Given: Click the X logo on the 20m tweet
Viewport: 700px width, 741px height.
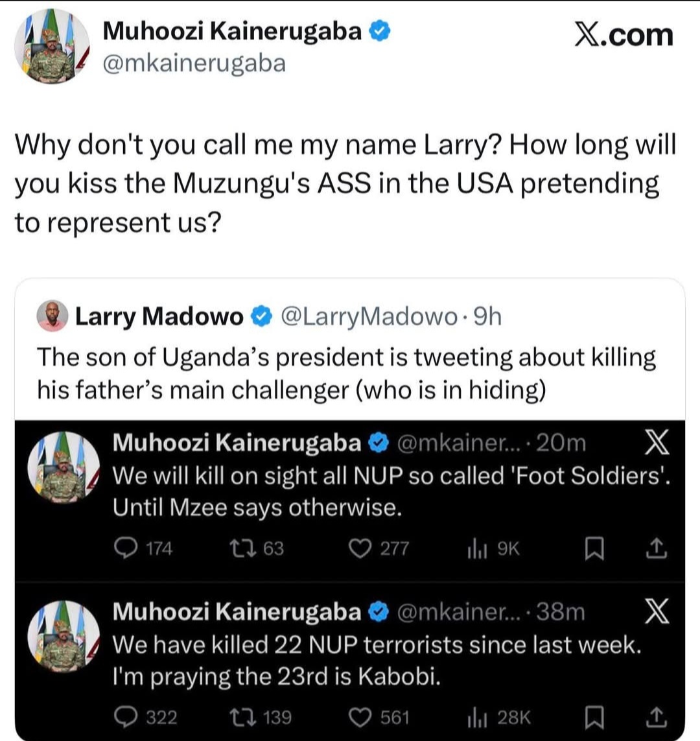Looking at the screenshot, I should 656,444.
